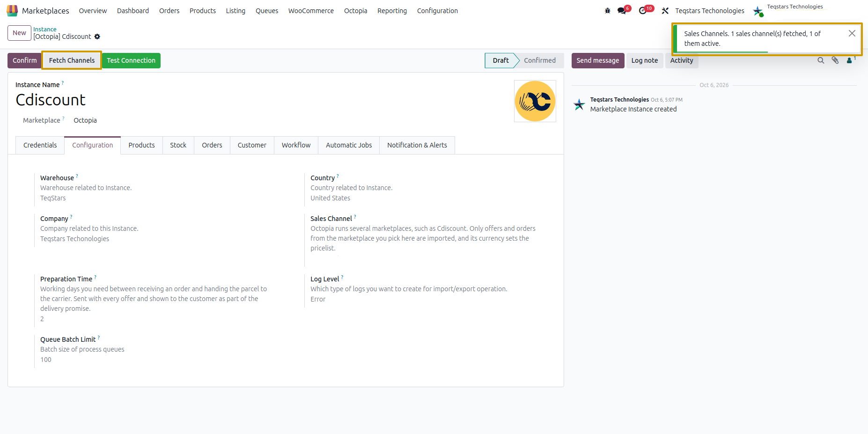
Task: Switch to the Stock tab
Action: [x=178, y=145]
